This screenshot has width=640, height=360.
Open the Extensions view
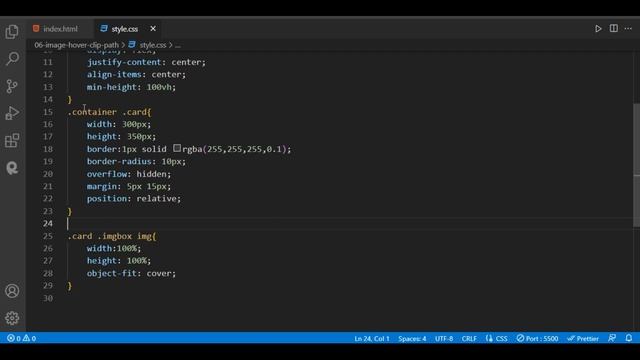click(x=12, y=140)
